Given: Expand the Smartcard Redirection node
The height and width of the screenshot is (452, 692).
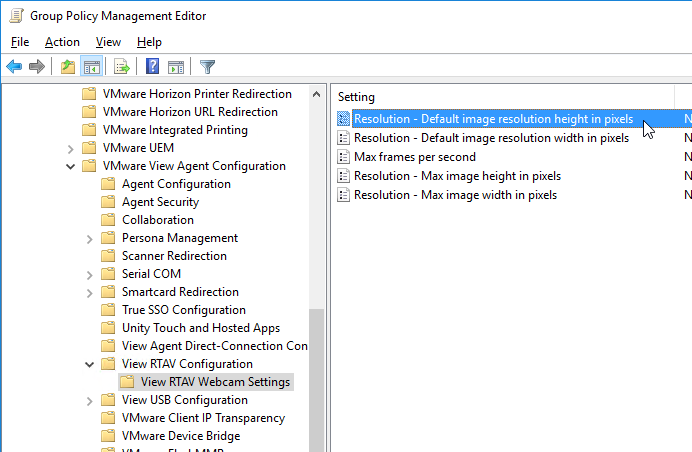Looking at the screenshot, I should coord(90,293).
